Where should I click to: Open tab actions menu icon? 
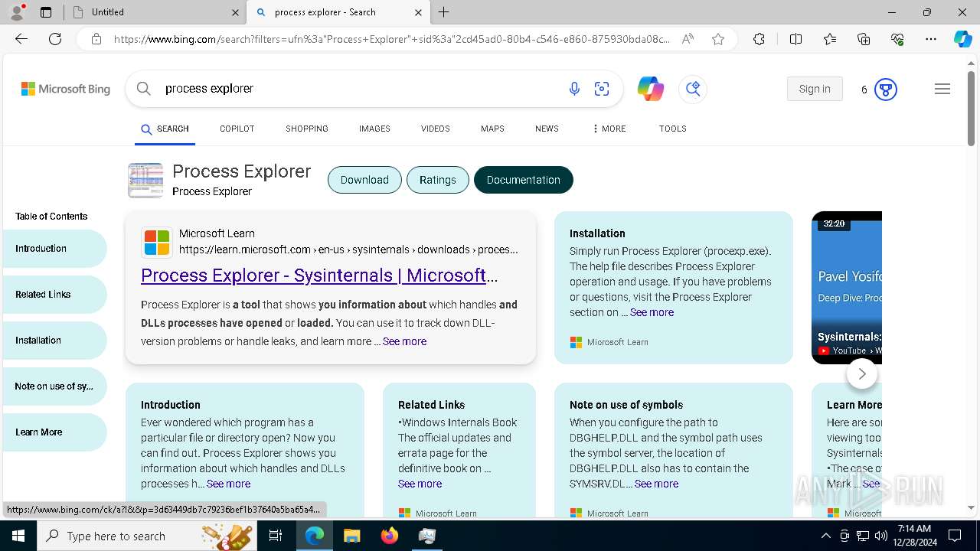(x=46, y=12)
